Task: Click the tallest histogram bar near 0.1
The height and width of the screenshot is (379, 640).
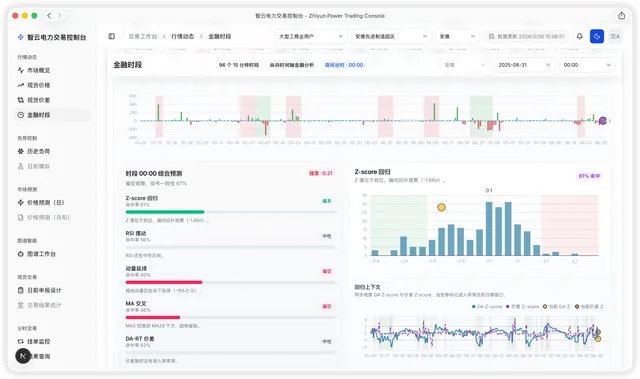Action: tap(489, 228)
